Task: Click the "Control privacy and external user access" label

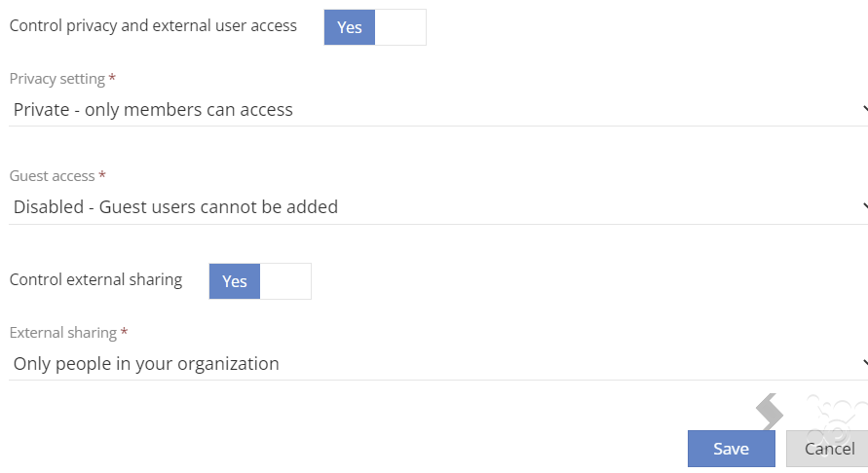Action: click(153, 26)
